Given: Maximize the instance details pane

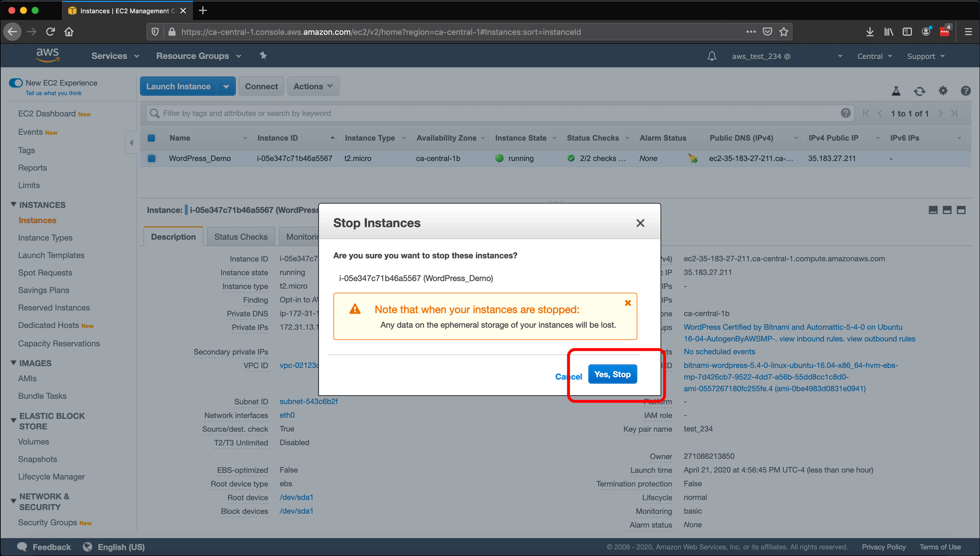Looking at the screenshot, I should (961, 210).
